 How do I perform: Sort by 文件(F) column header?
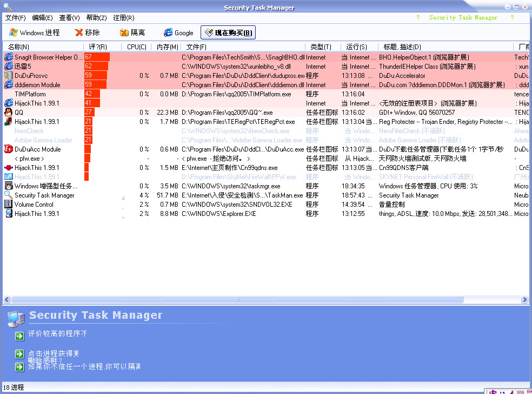tap(243, 47)
